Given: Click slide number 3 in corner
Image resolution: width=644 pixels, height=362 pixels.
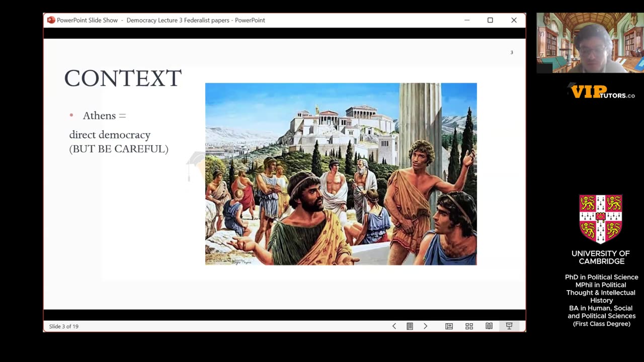Looking at the screenshot, I should pos(512,52).
